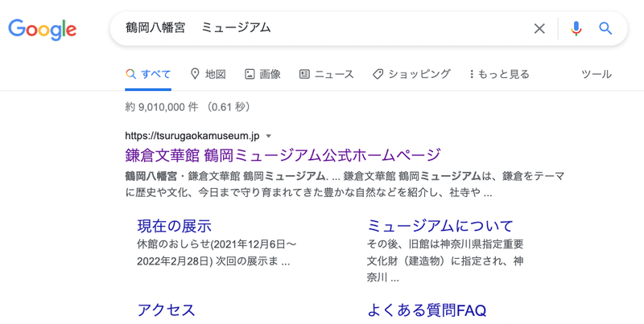Click the tag icon of ショッピング
This screenshot has height=324, width=644.
[x=378, y=74]
